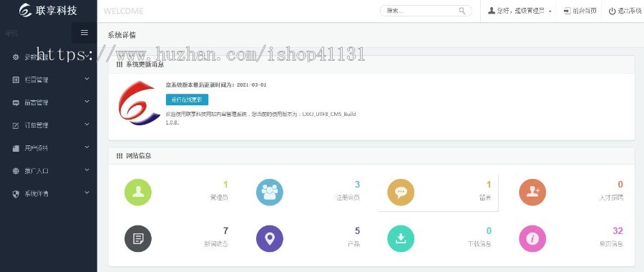Image resolution: width=644 pixels, height=272 pixels.
Task: Click the 您好，超级管理员 account text
Action: tap(520, 11)
